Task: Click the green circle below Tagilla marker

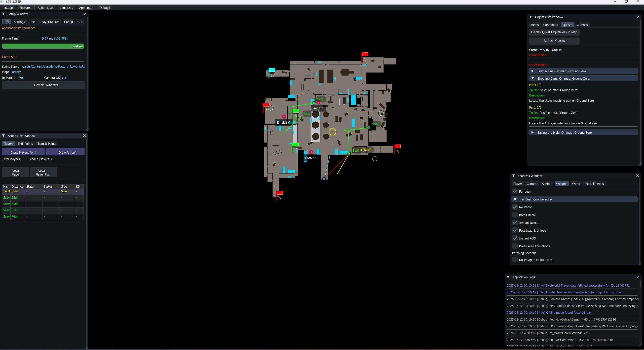Action: pos(375,159)
